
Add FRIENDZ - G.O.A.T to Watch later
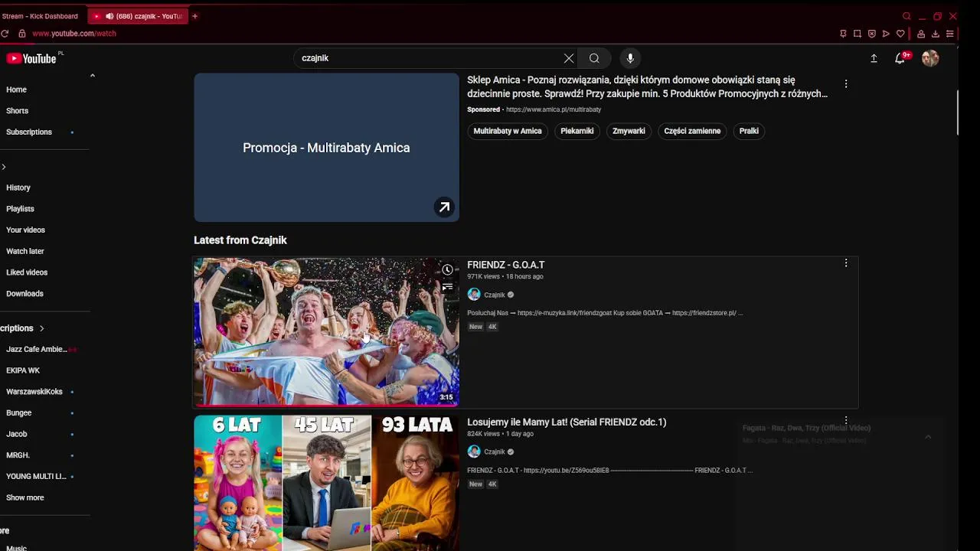[447, 269]
